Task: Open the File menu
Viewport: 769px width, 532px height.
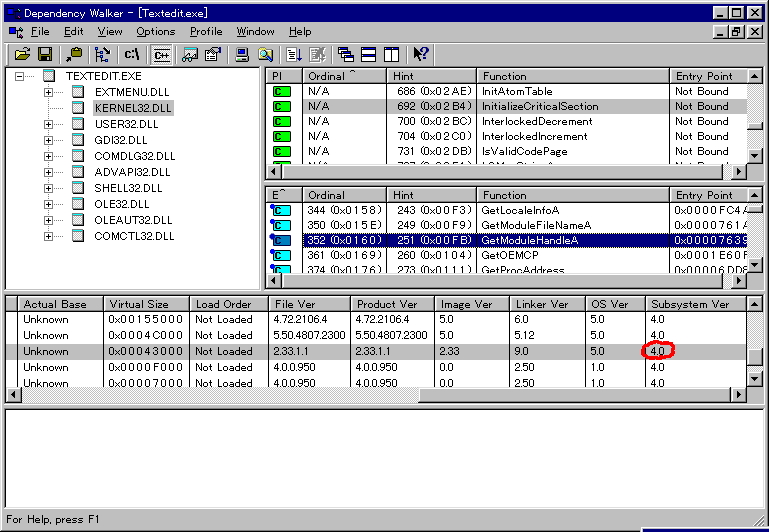Action: [40, 32]
